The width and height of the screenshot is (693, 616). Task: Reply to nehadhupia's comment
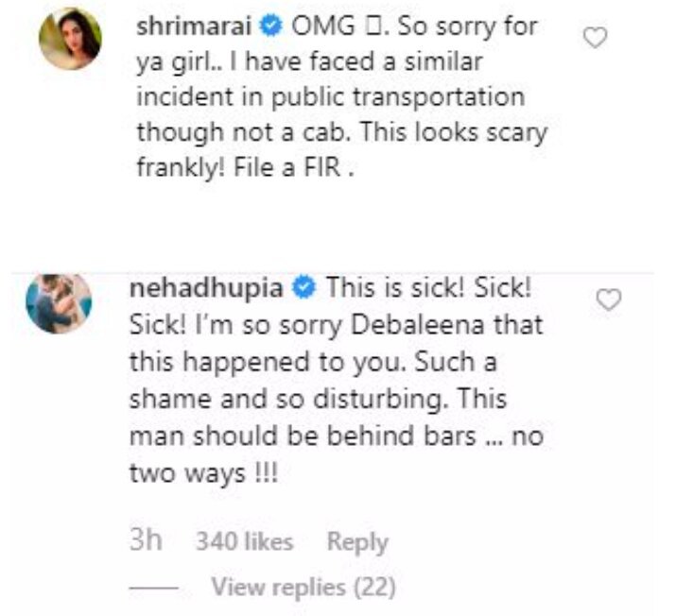[357, 542]
